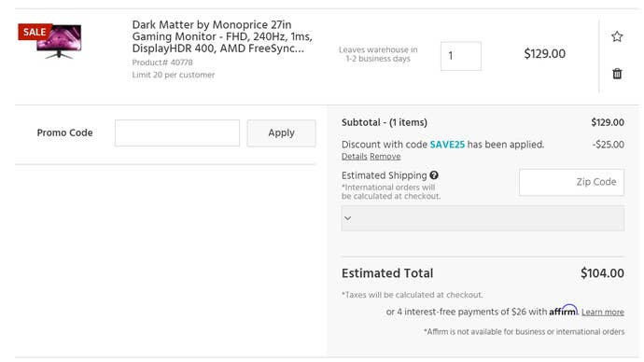Click the quantity field showing 1
This screenshot has height=362, width=644.
coord(461,56)
